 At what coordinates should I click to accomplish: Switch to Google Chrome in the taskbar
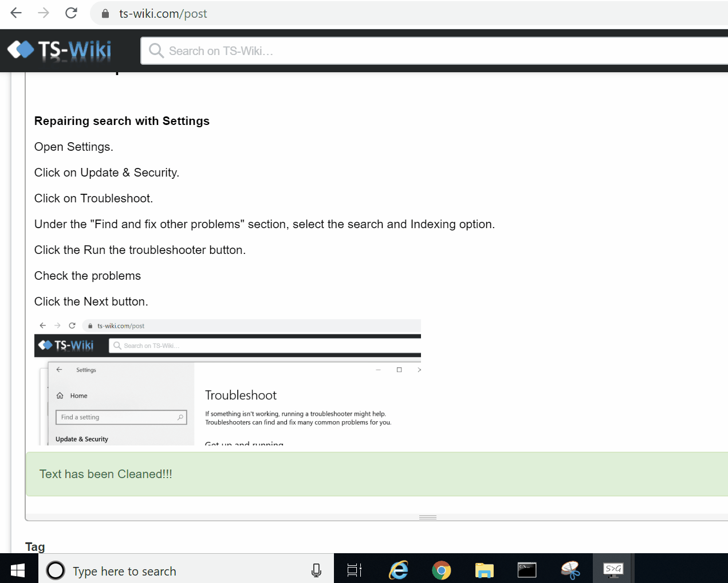441,570
